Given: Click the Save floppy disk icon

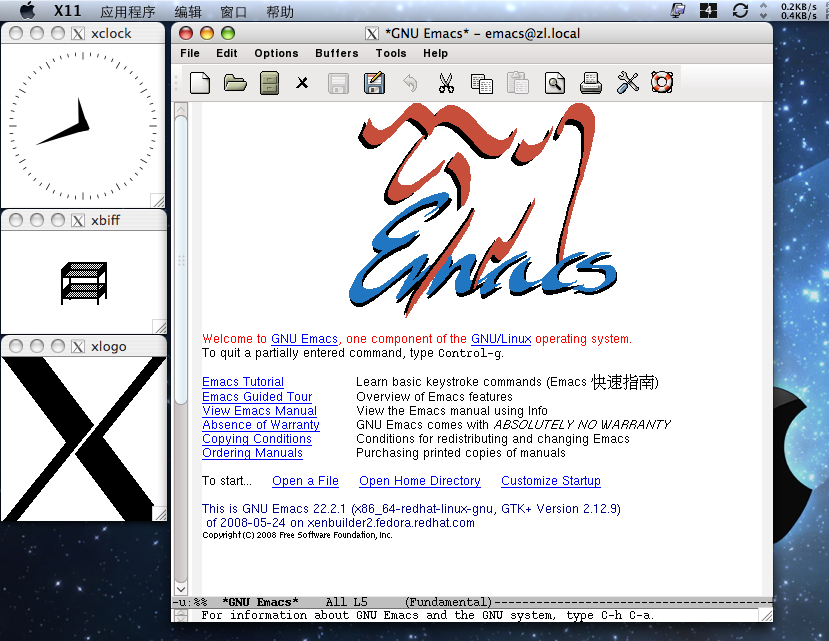Looking at the screenshot, I should pos(338,83).
